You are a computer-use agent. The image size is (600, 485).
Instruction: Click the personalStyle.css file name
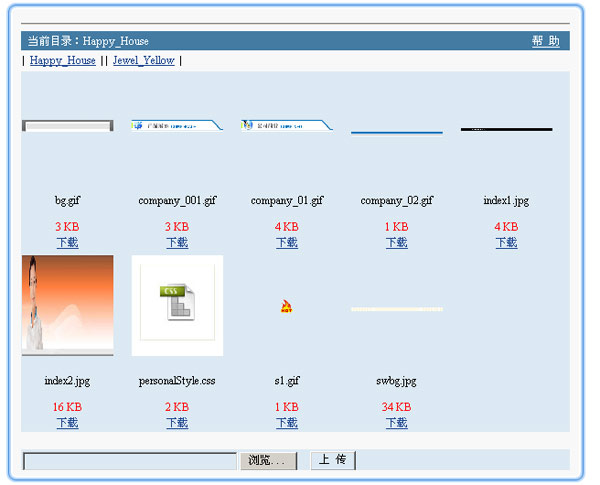click(x=177, y=381)
